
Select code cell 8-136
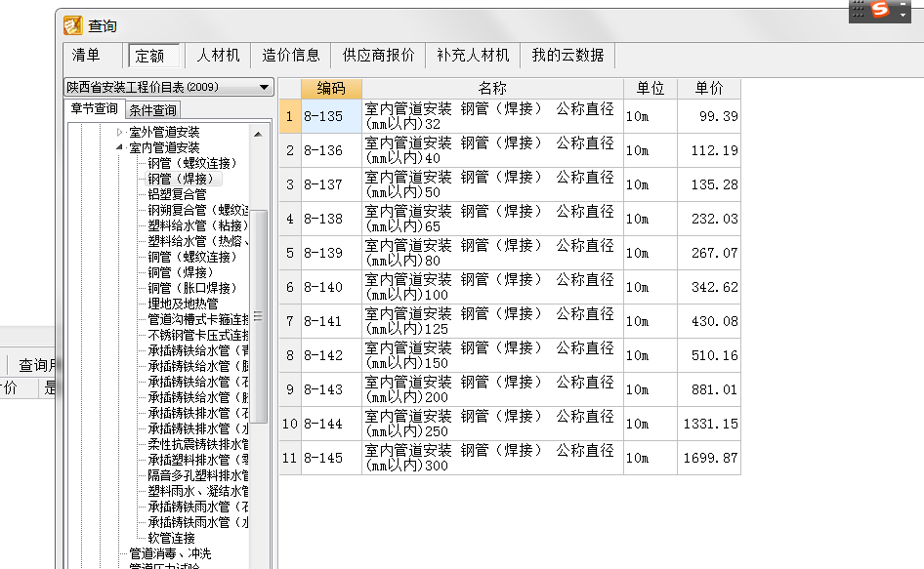point(331,150)
